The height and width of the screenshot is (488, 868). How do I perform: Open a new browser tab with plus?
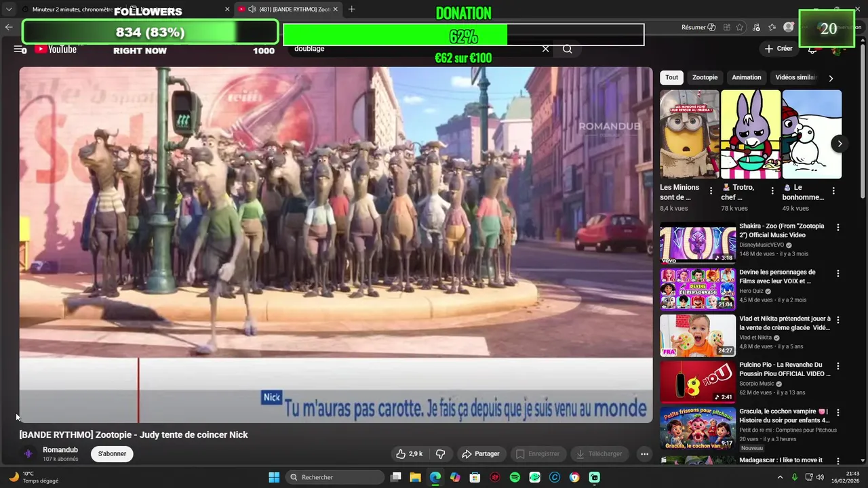coord(351,9)
